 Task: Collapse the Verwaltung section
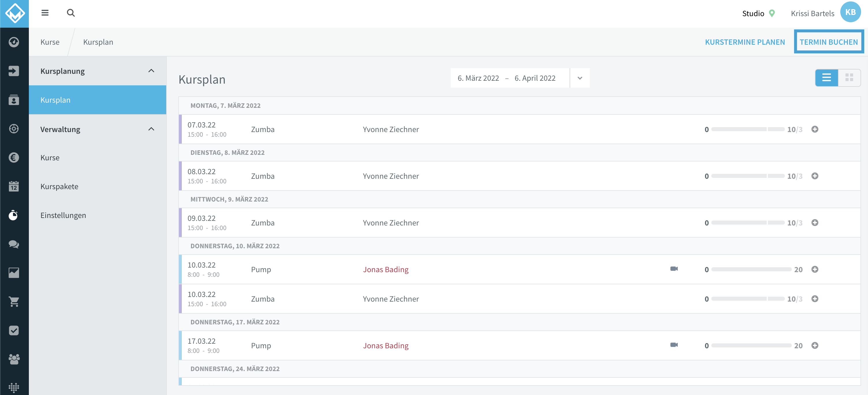tap(151, 129)
